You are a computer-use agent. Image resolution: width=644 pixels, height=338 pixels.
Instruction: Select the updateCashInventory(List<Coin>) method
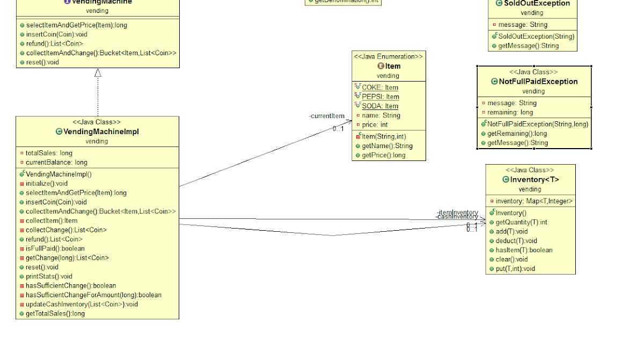point(82,304)
